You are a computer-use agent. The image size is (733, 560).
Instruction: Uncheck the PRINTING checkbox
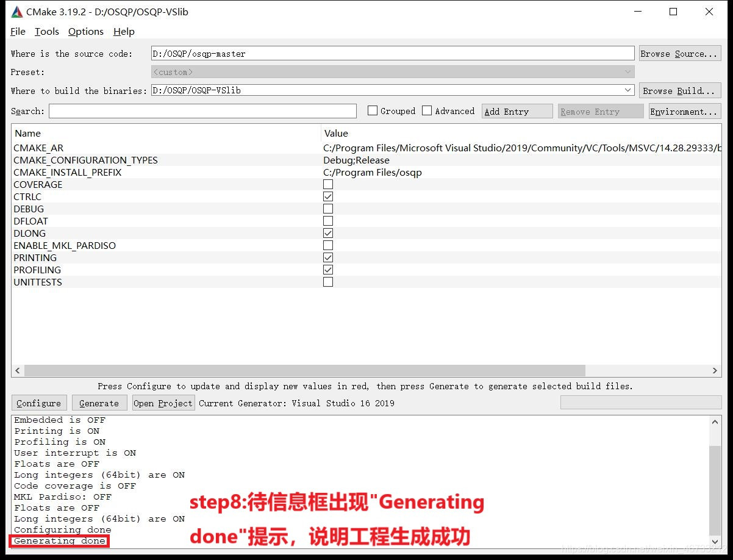[x=328, y=257]
